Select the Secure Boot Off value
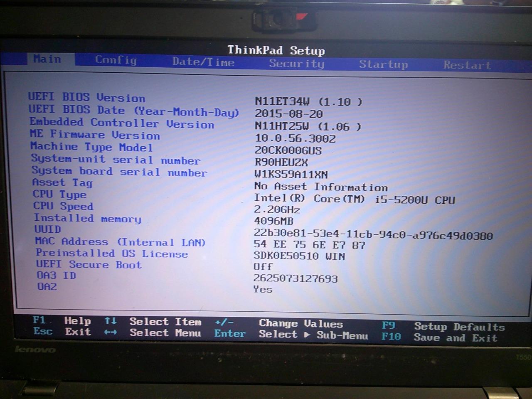 263,266
